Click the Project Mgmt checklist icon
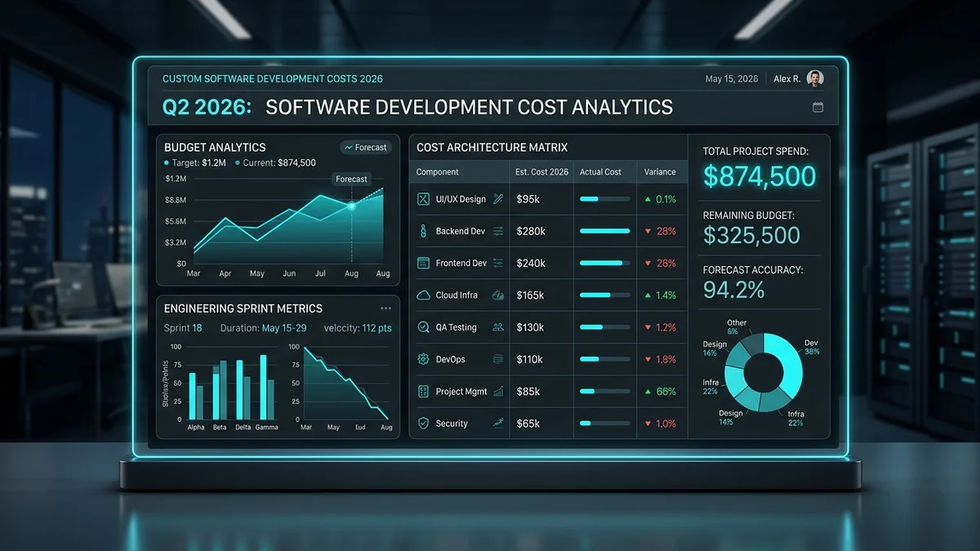Screen dimensions: 980x551 click(423, 391)
